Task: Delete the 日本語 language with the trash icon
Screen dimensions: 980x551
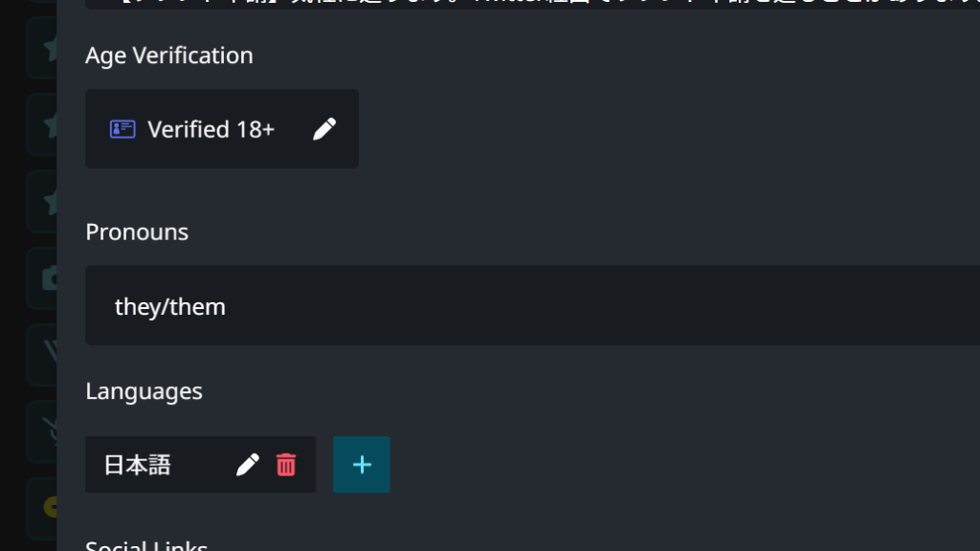Action: coord(285,465)
